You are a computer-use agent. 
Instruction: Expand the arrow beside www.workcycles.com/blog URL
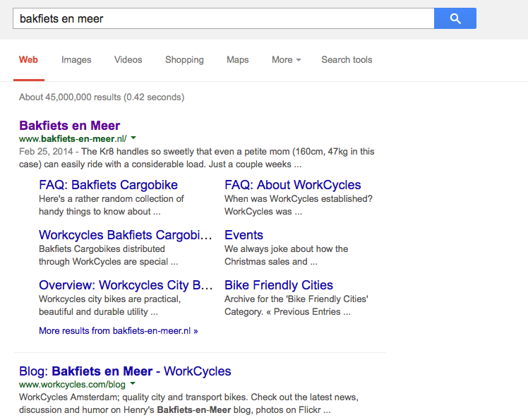pyautogui.click(x=133, y=384)
